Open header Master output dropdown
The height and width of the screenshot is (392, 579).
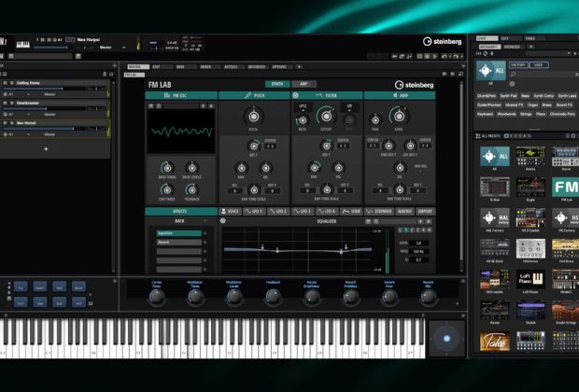coord(111,48)
